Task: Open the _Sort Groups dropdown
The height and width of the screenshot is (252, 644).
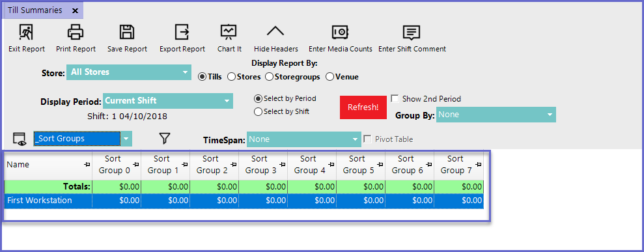Action: [83, 139]
